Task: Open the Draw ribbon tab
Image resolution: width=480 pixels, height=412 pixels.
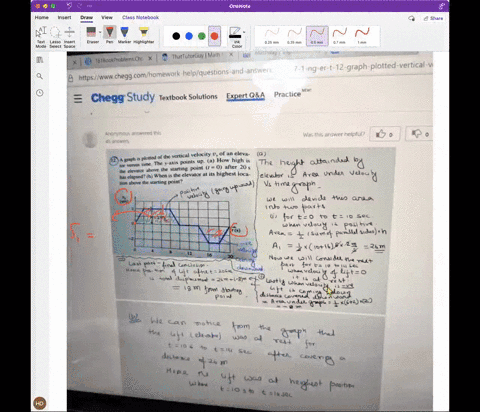Action: (x=86, y=18)
